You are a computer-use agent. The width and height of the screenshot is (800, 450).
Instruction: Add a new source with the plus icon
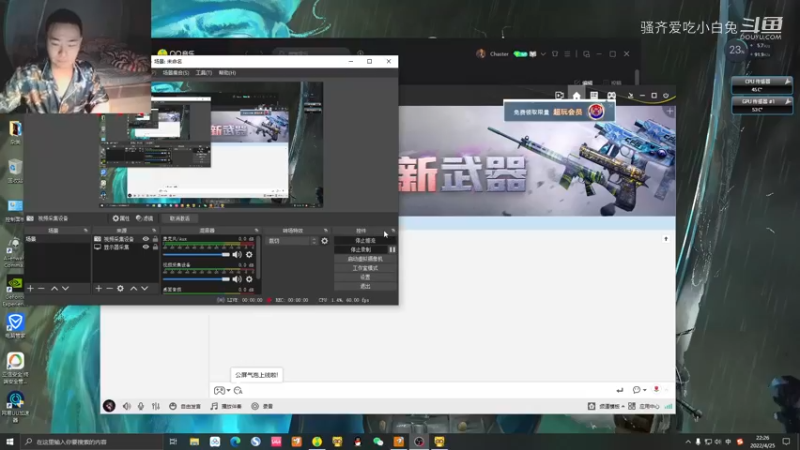[x=98, y=289]
